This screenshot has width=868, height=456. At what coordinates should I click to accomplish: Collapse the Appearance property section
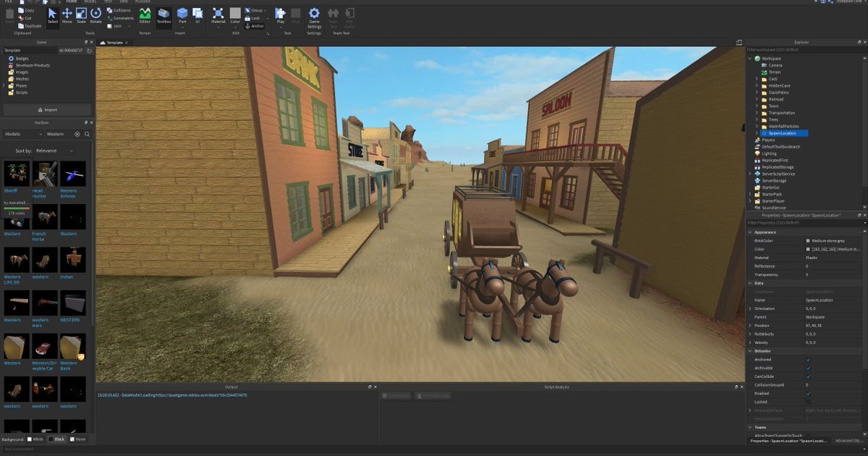click(x=749, y=232)
